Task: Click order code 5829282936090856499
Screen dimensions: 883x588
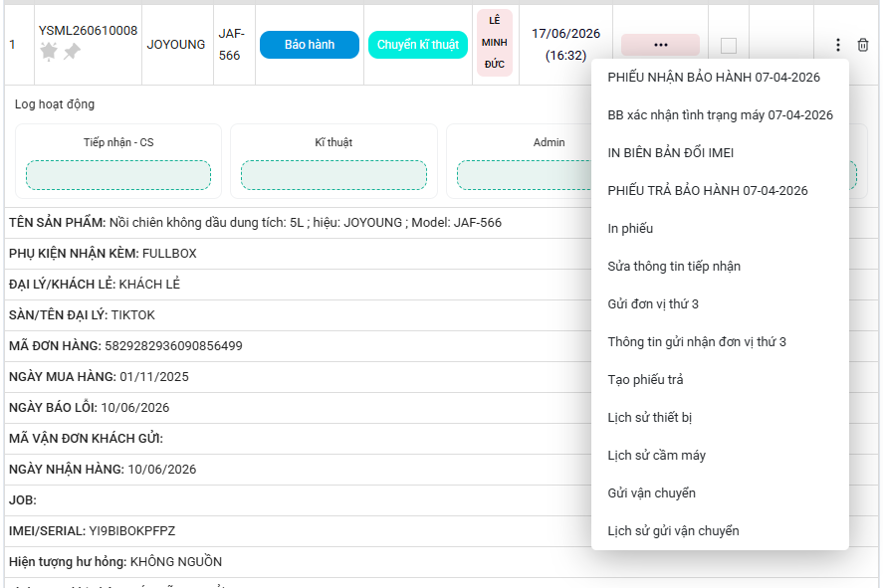Action: coord(173,346)
